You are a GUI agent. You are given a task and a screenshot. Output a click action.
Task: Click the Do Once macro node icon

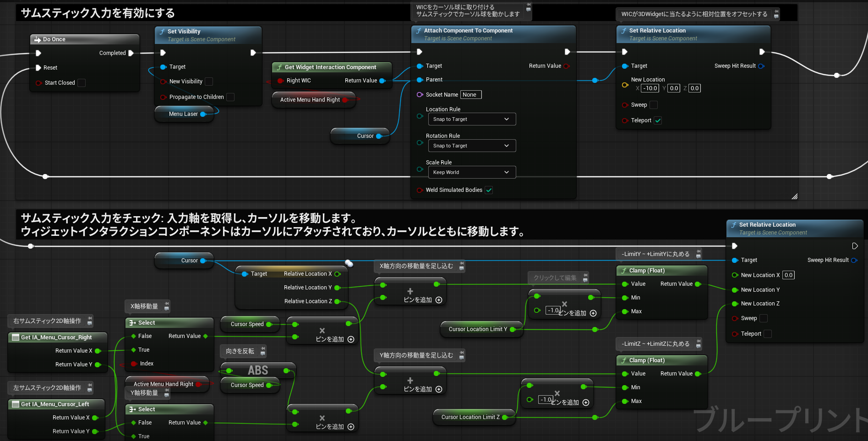coord(38,39)
